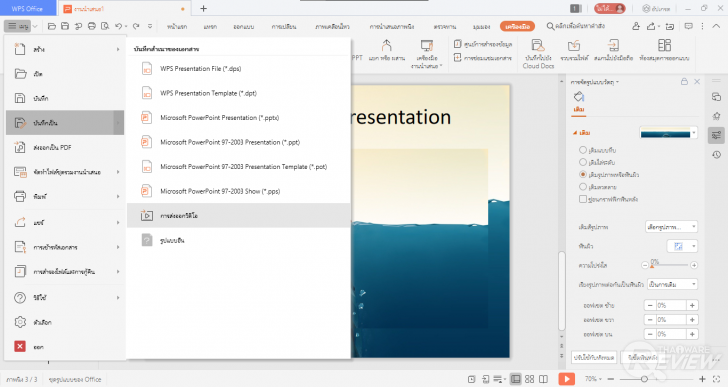The height and width of the screenshot is (387, 728).
Task: Select the picture or texture fill radio button
Action: coord(583,174)
